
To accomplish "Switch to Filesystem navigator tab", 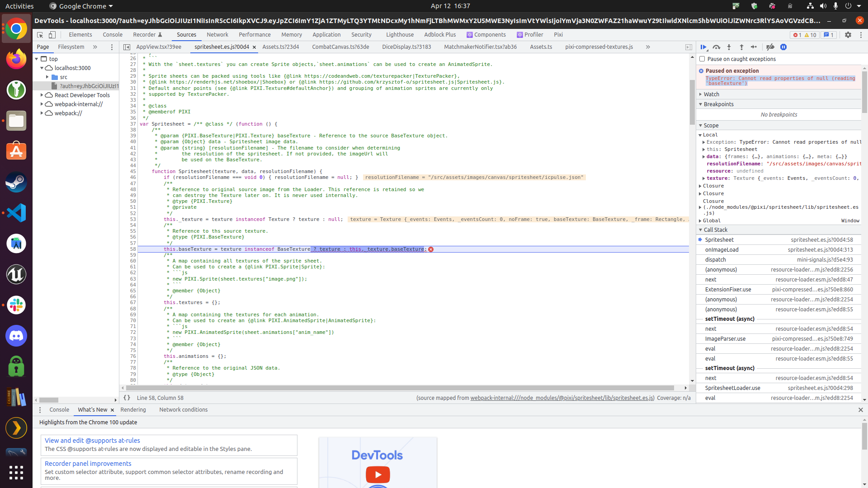I will coord(71,47).
